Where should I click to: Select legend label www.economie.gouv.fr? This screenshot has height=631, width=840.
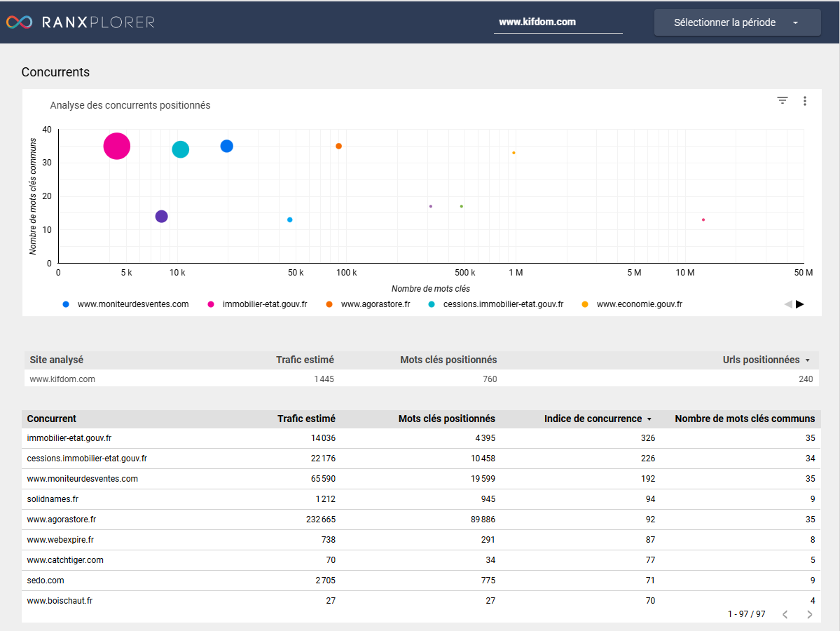[x=640, y=304]
